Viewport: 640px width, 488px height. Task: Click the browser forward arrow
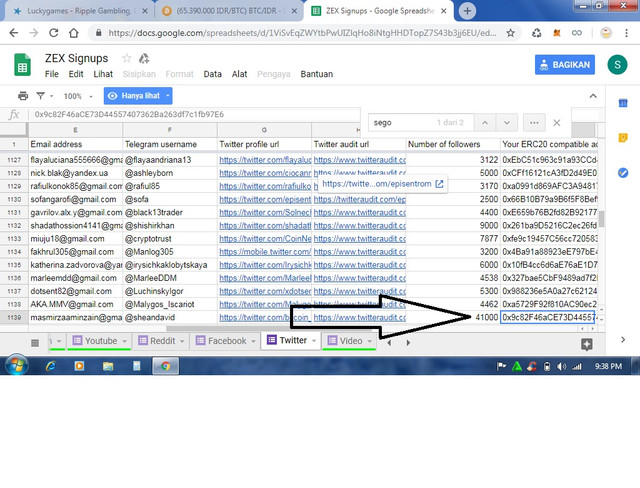coord(34,33)
